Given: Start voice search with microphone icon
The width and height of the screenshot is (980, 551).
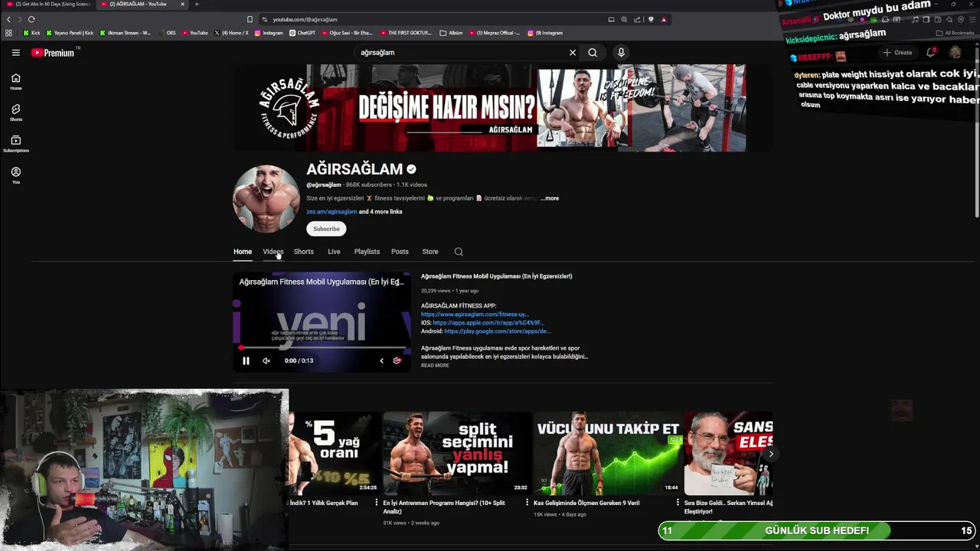Looking at the screenshot, I should [x=621, y=53].
